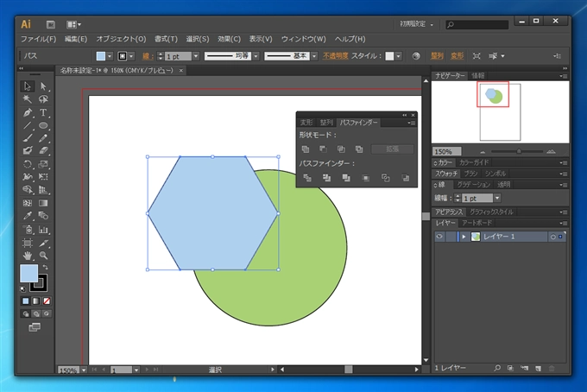Click Unite shape mode in Pathfinder

[306, 149]
